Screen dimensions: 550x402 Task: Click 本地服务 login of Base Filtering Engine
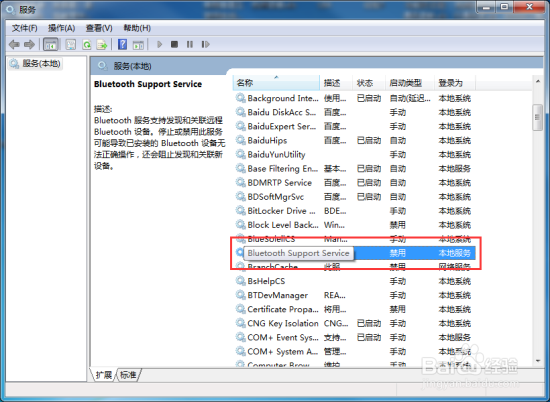point(455,168)
